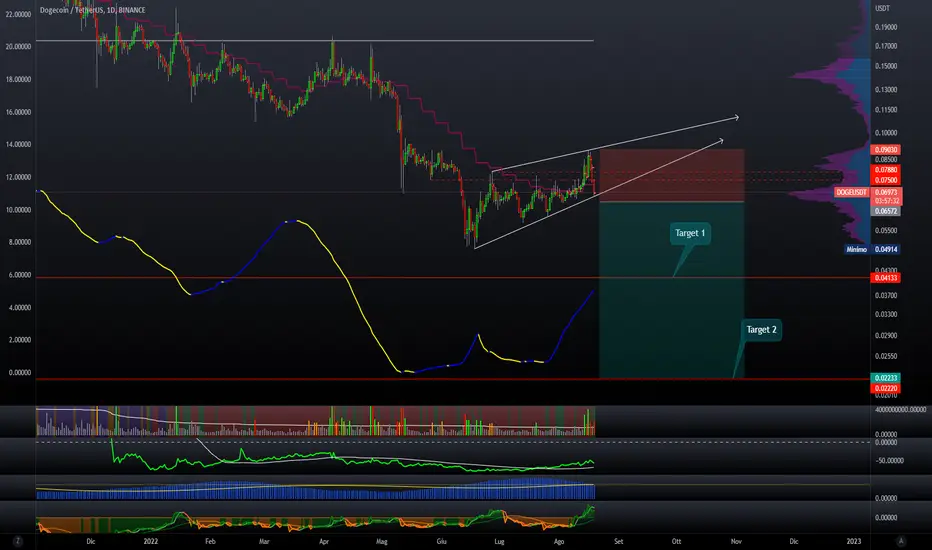The image size is (932, 550).
Task: Click the Ago month marker on time axis
Action: click(559, 541)
